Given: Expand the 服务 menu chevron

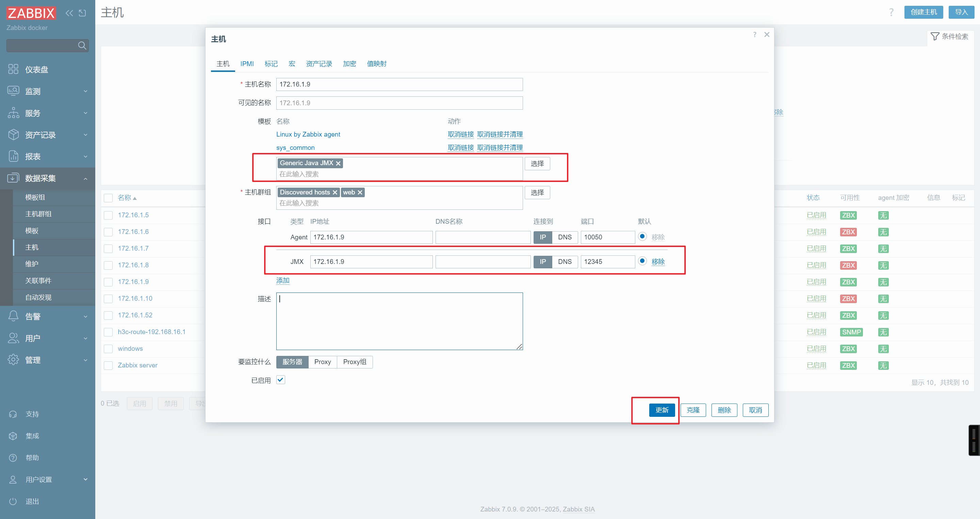Looking at the screenshot, I should tap(85, 113).
